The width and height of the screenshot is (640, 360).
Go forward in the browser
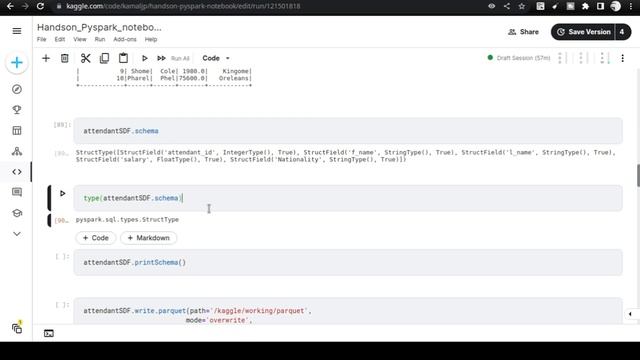coord(25,6)
